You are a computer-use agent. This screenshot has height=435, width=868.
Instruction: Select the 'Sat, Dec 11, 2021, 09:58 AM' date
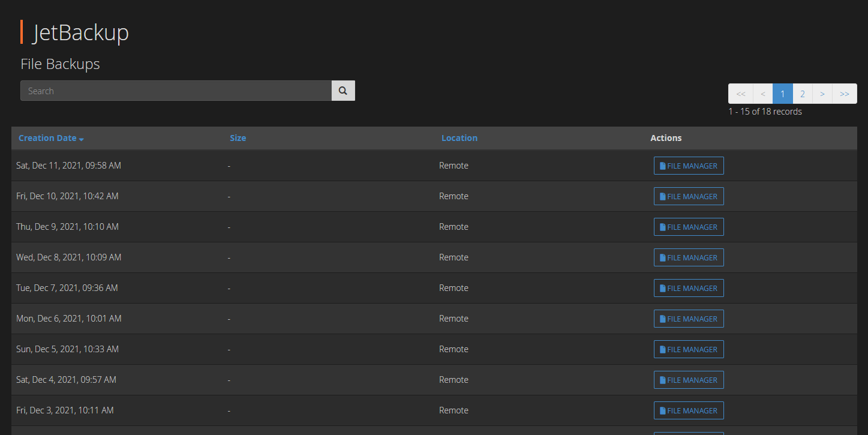(68, 165)
